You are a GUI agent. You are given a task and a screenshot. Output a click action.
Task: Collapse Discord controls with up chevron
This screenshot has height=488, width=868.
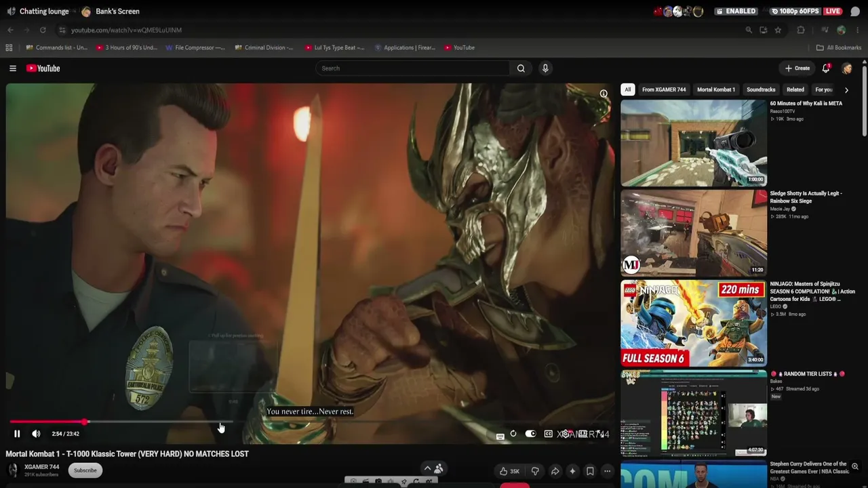point(427,468)
